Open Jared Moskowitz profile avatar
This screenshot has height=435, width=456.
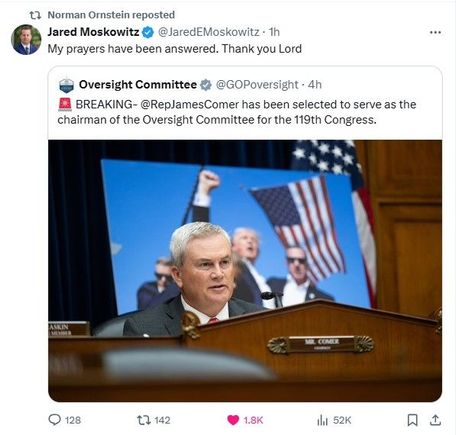tap(26, 39)
